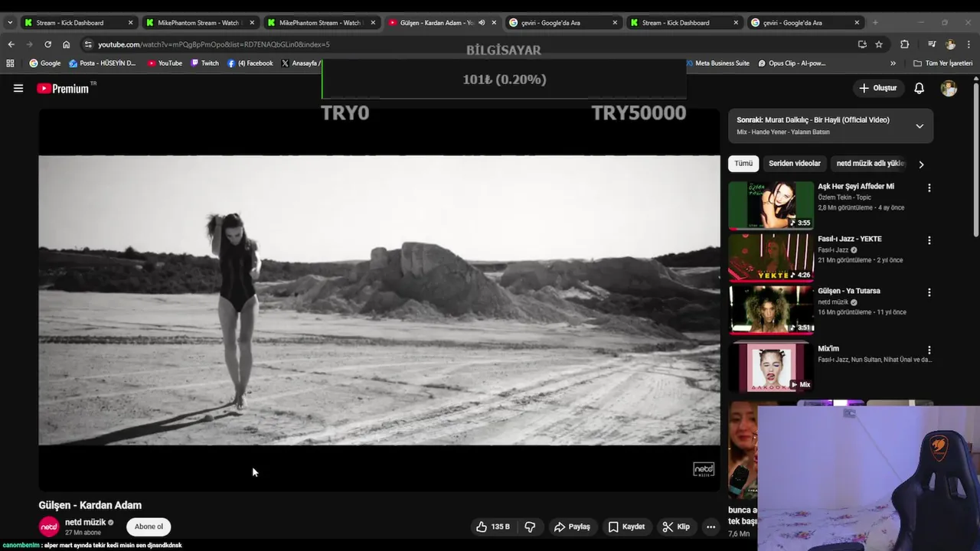Click the video player to pause
The width and height of the screenshot is (980, 551).
pos(379,300)
